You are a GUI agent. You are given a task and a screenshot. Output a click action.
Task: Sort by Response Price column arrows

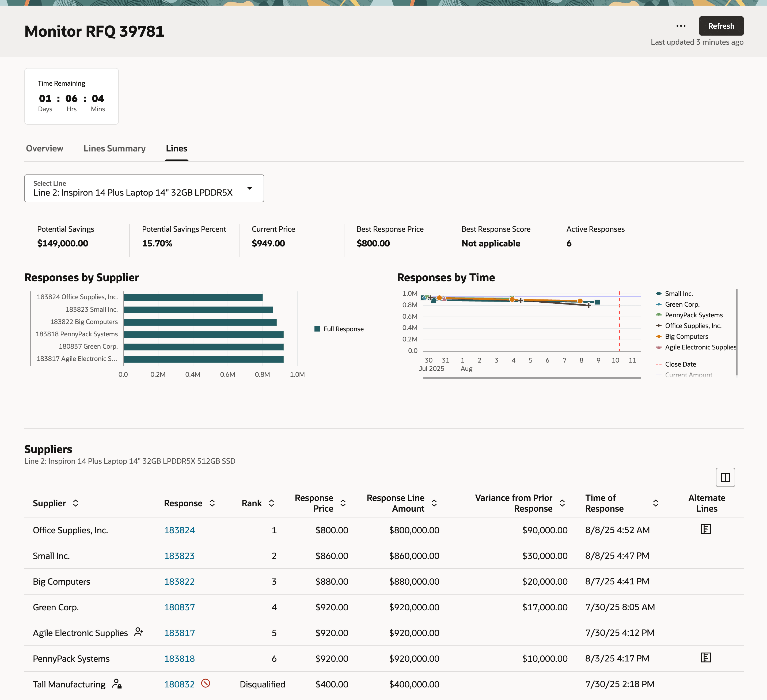[x=343, y=503]
